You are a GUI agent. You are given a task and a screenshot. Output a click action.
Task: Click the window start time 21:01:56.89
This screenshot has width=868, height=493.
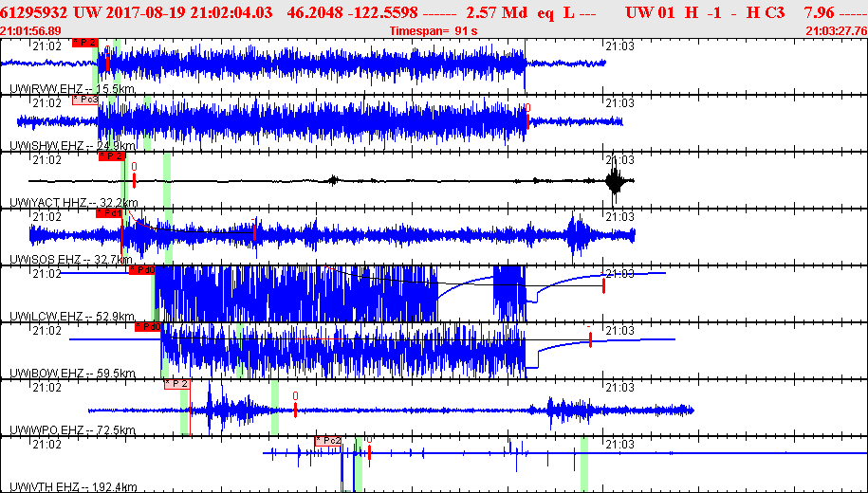(x=31, y=31)
